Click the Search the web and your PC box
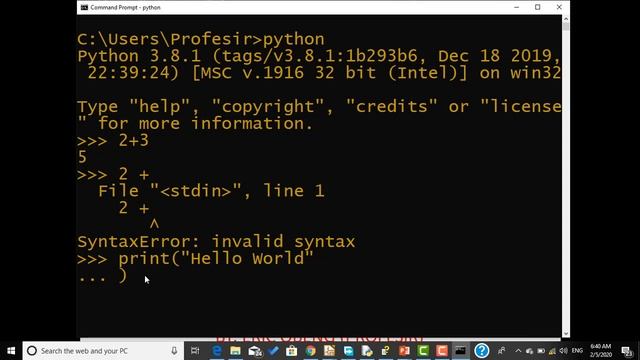The width and height of the screenshot is (640, 360). click(x=103, y=351)
